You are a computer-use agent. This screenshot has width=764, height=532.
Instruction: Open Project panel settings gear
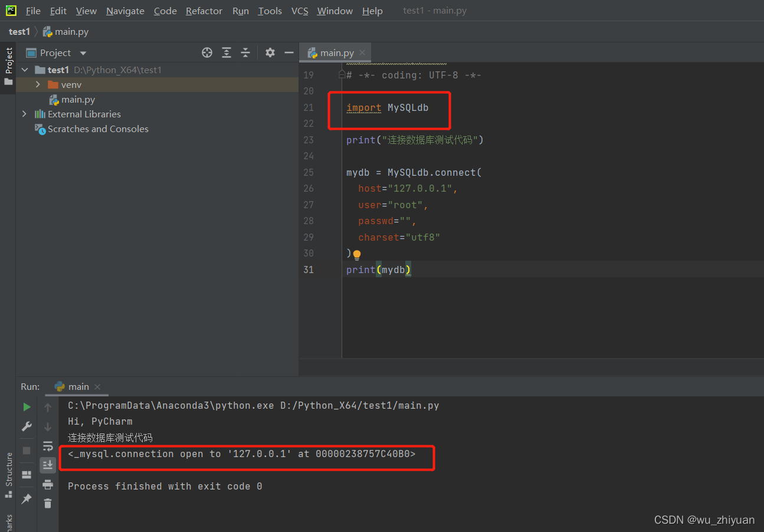pos(270,52)
